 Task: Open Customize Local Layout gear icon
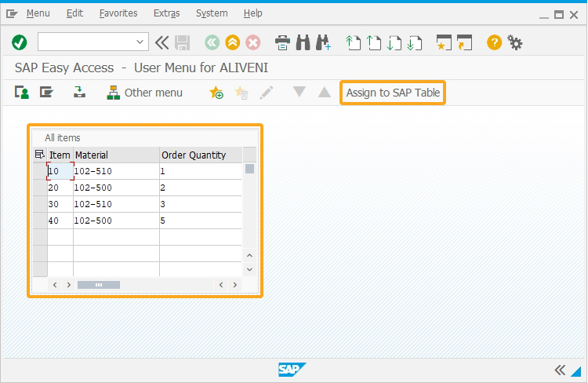[515, 42]
